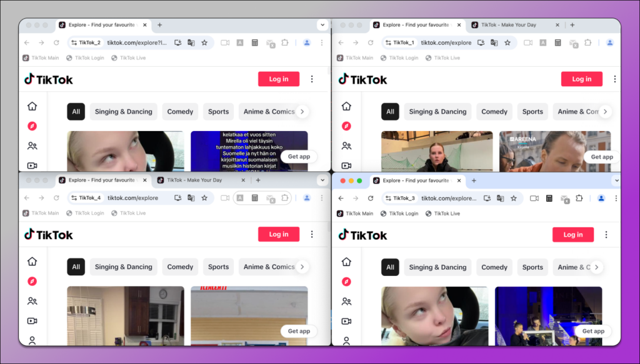Open the Profile icon in TikTok_4 sidebar
Viewport: 640px width, 364px height.
click(32, 340)
